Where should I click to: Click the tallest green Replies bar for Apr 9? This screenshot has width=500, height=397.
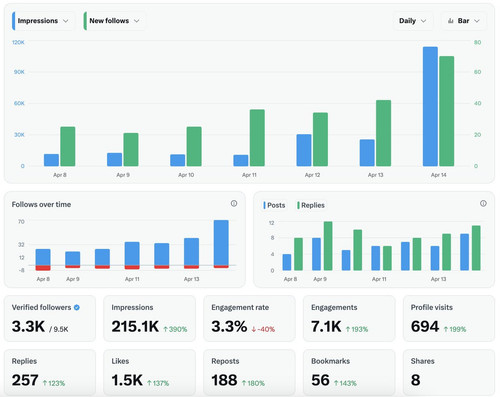point(328,246)
